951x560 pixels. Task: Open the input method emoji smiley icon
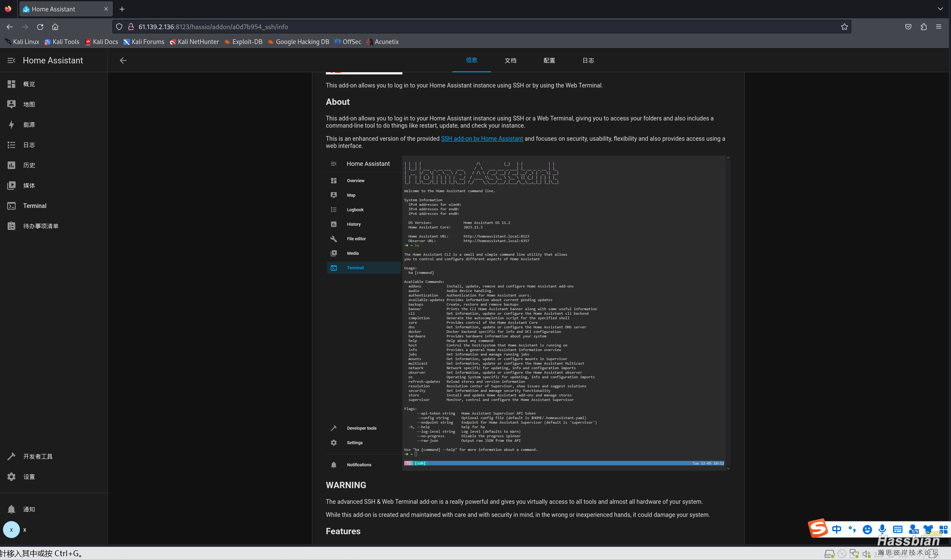867,530
